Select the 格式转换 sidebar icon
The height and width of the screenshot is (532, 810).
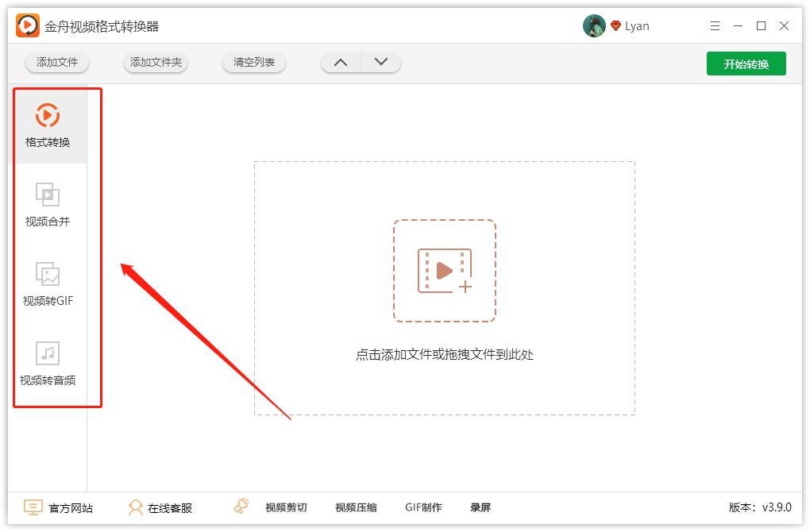(x=46, y=125)
